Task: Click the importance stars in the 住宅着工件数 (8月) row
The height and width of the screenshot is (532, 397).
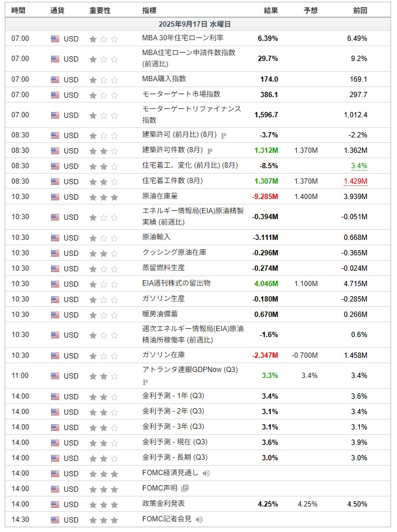Action: click(104, 181)
